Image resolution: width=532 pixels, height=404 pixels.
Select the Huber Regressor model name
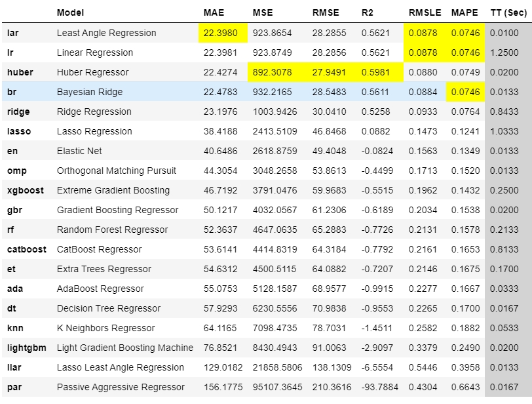point(92,72)
